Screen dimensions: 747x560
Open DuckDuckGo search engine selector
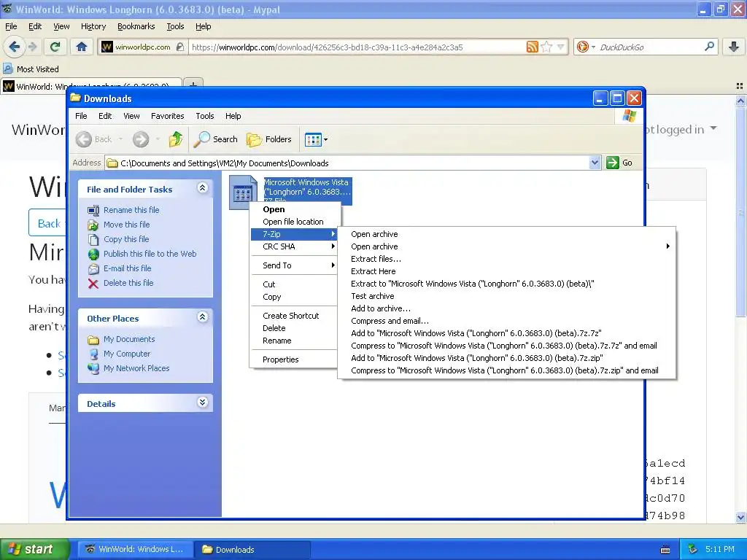click(x=586, y=47)
